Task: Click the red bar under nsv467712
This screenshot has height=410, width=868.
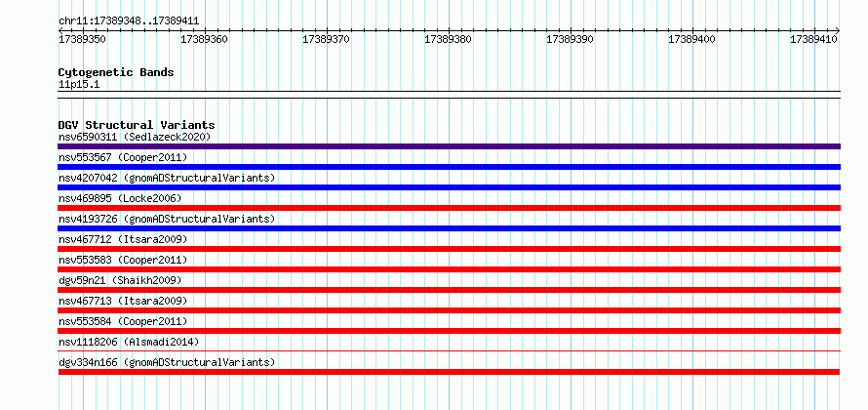Action: (449, 249)
